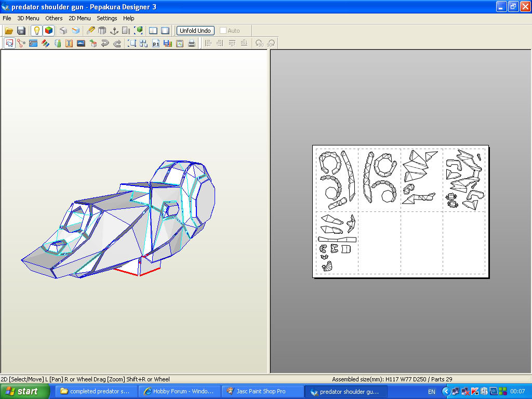Click the save-with-color-bars export icon
This screenshot has width=532, height=399.
168,44
